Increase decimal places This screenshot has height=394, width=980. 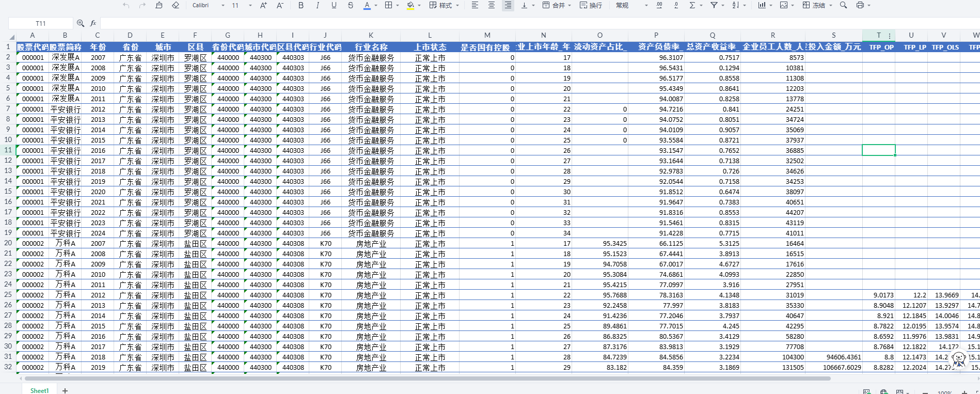(x=659, y=5)
